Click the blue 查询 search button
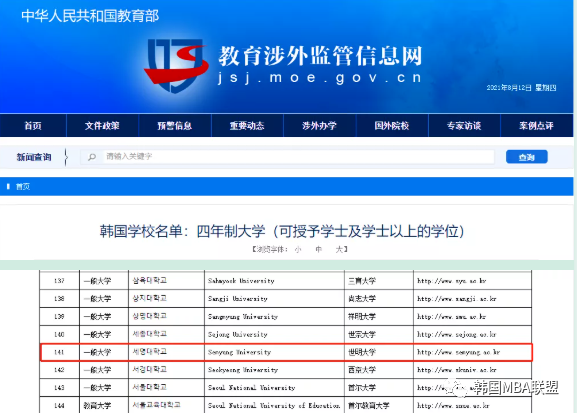 tap(527, 157)
